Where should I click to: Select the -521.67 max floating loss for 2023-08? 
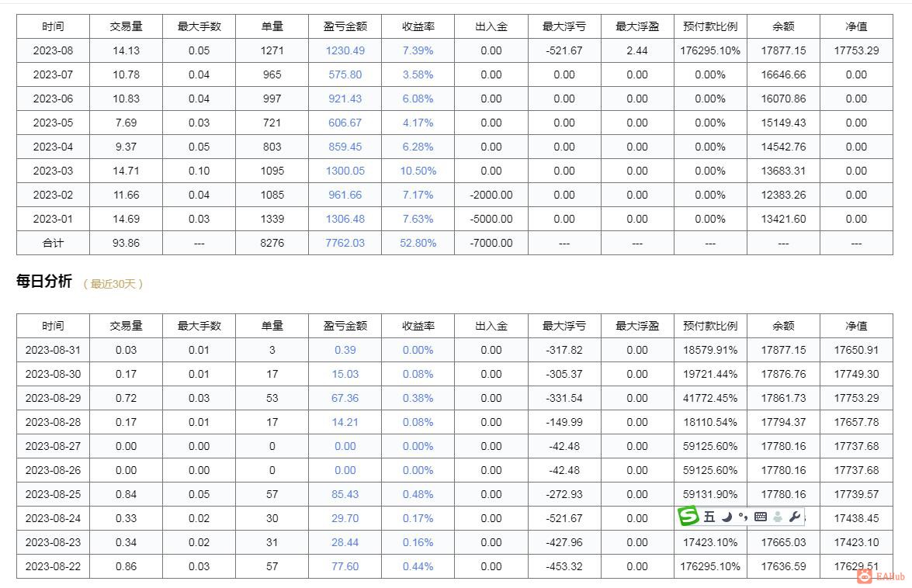click(563, 50)
